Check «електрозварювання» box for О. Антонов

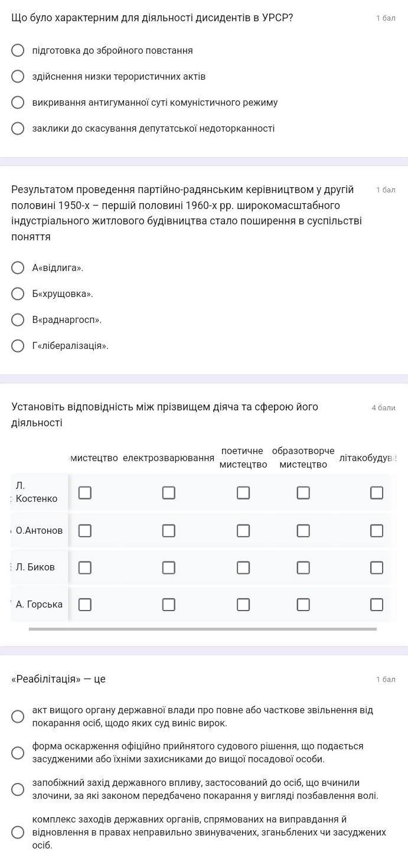[169, 530]
